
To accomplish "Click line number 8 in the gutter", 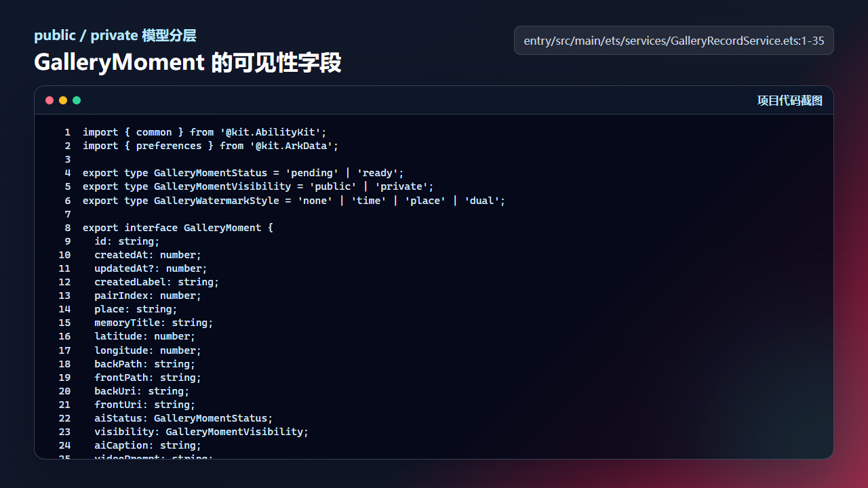I will pos(68,228).
